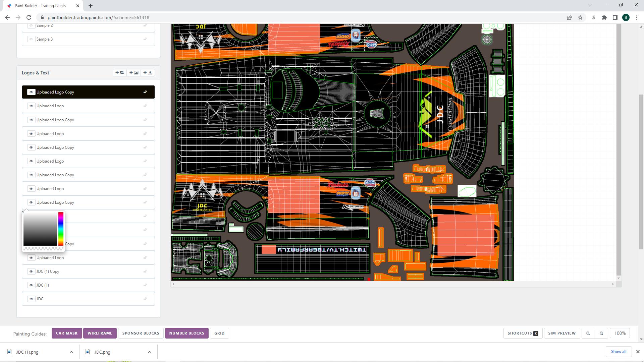644x362 pixels.
Task: Hide the bottom JDC layer
Action: point(31,299)
